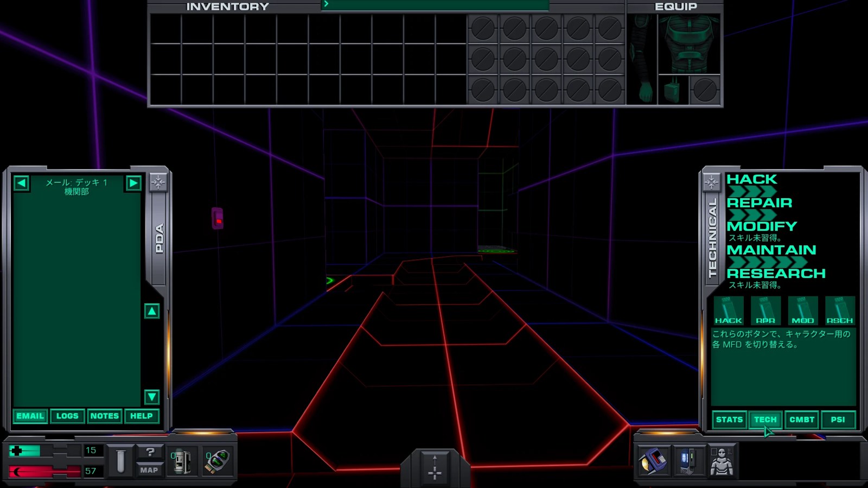The image size is (868, 488).
Task: Select the RSCH skill MFD button
Action: click(840, 310)
